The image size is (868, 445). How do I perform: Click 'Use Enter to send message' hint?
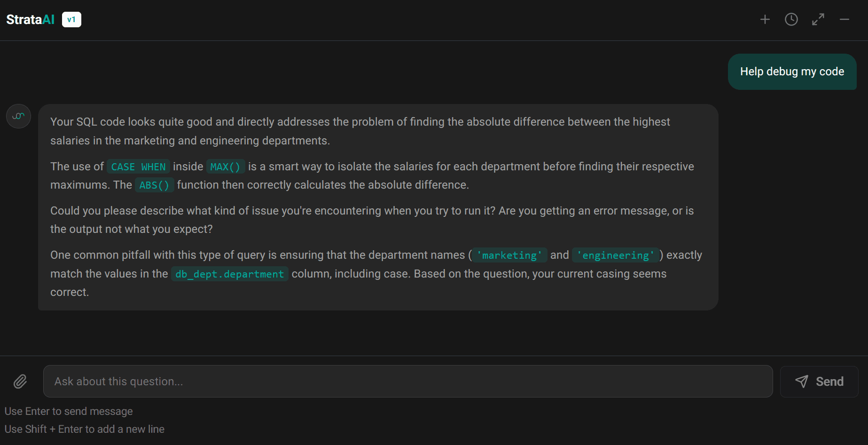(69, 412)
